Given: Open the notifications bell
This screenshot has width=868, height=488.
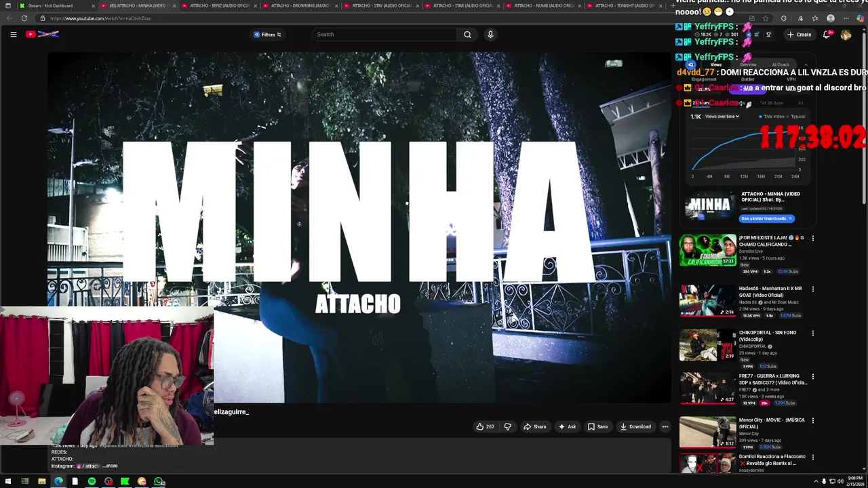Looking at the screenshot, I should (827, 35).
